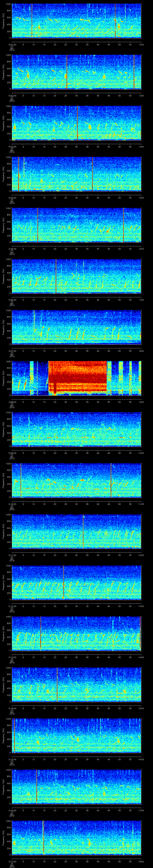Screen dimensions: 153x868
Task: Select the spectrogram panel starting at 0:14:00
Action: (77, 685)
